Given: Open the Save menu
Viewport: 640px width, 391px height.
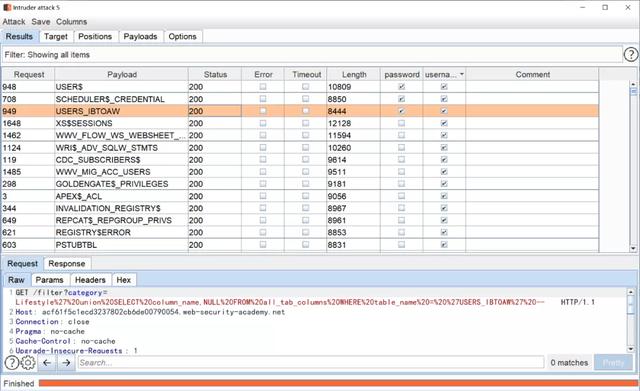Looking at the screenshot, I should coord(41,22).
